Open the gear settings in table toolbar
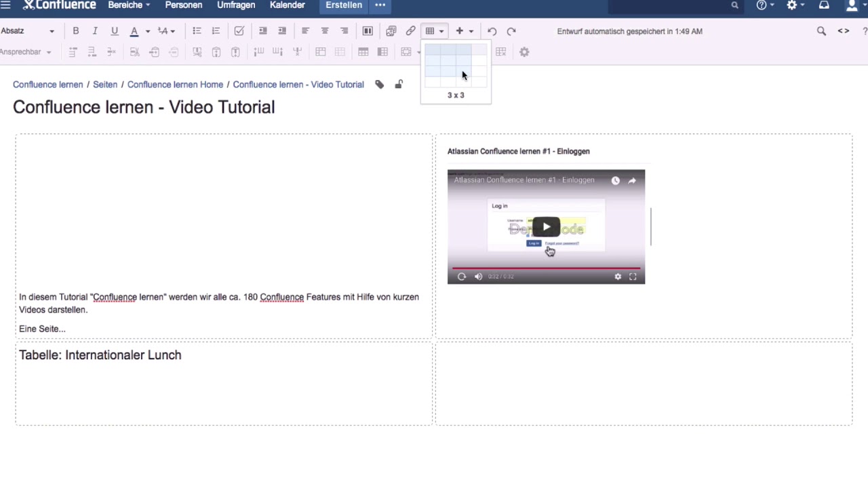Image resolution: width=868 pixels, height=488 pixels. pos(524,52)
